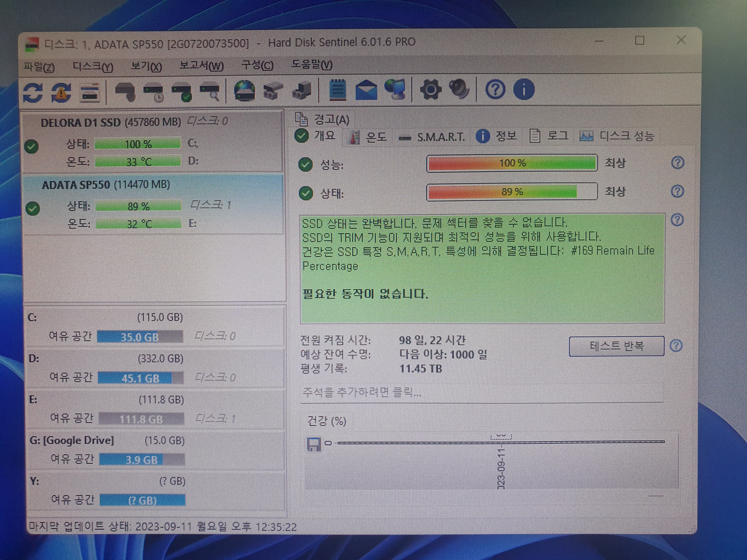Image resolution: width=747 pixels, height=560 pixels.
Task: Click the help icon beside the 상태 89 % bar
Action: point(678,191)
